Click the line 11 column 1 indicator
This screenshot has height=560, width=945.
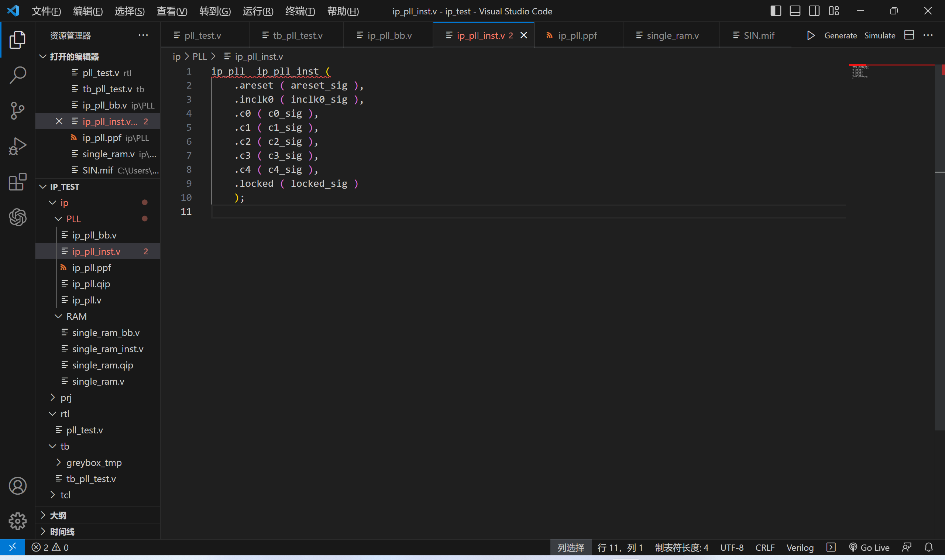(620, 547)
